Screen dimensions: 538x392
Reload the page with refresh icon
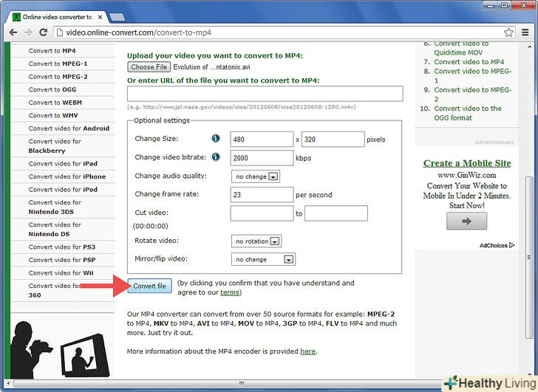click(x=43, y=32)
